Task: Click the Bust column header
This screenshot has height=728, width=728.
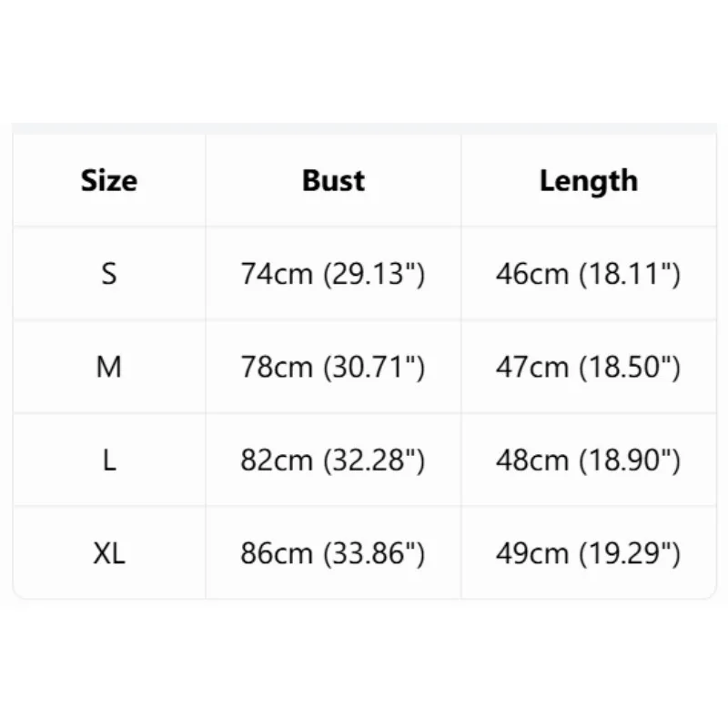Action: [x=333, y=180]
